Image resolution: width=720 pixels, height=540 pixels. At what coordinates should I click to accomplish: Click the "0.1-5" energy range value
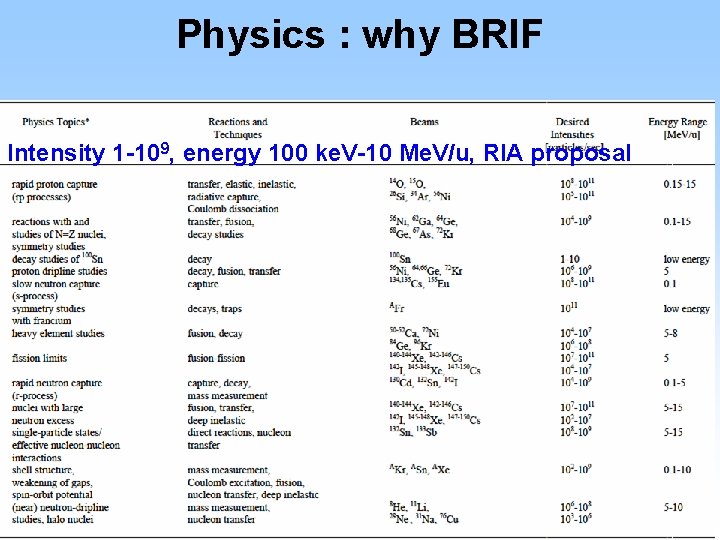(x=674, y=383)
